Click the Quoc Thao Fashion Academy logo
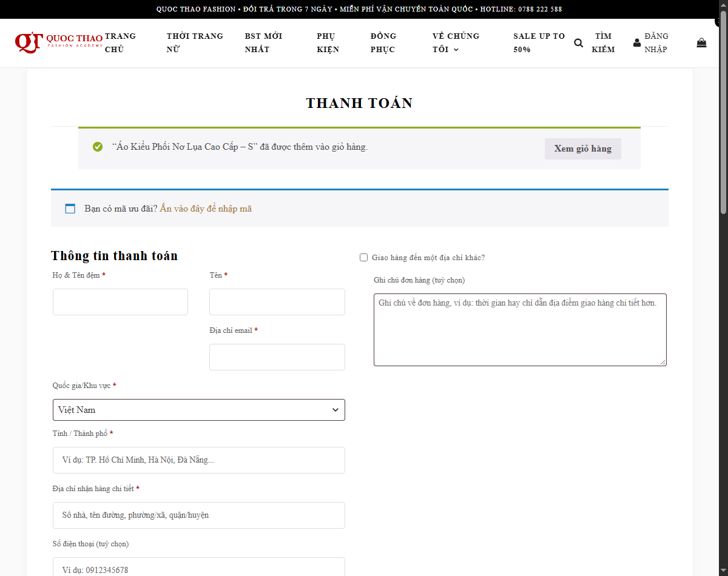 [59, 42]
